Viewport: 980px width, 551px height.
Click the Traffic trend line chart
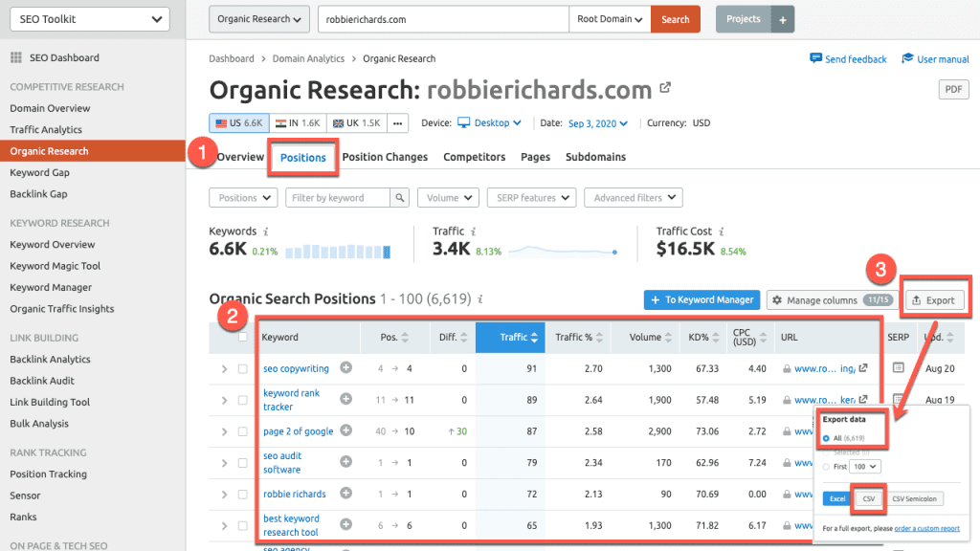[562, 252]
